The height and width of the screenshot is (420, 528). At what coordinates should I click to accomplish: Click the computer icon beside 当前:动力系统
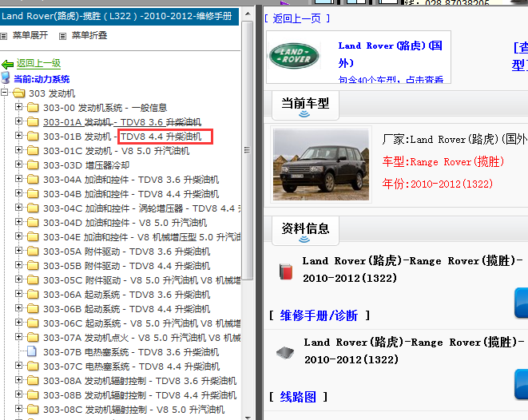point(6,77)
